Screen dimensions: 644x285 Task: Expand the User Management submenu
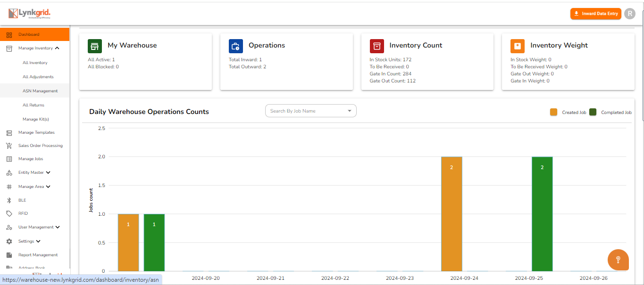(58, 227)
